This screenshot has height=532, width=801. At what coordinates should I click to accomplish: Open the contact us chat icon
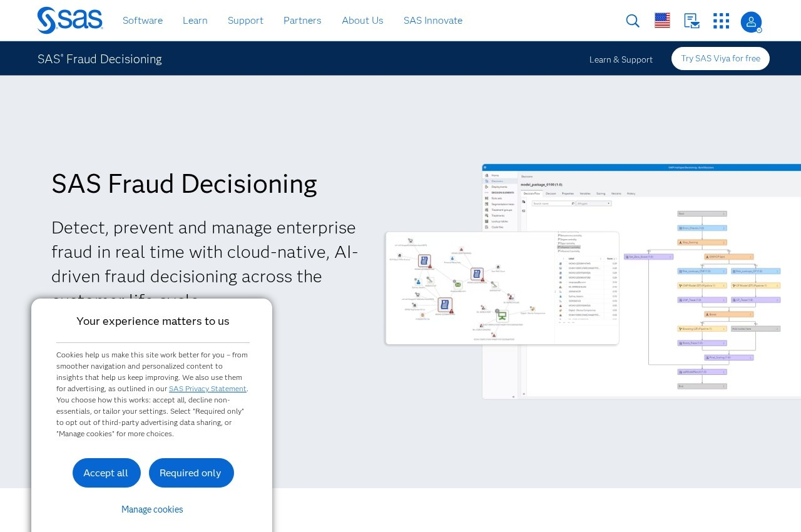[691, 21]
